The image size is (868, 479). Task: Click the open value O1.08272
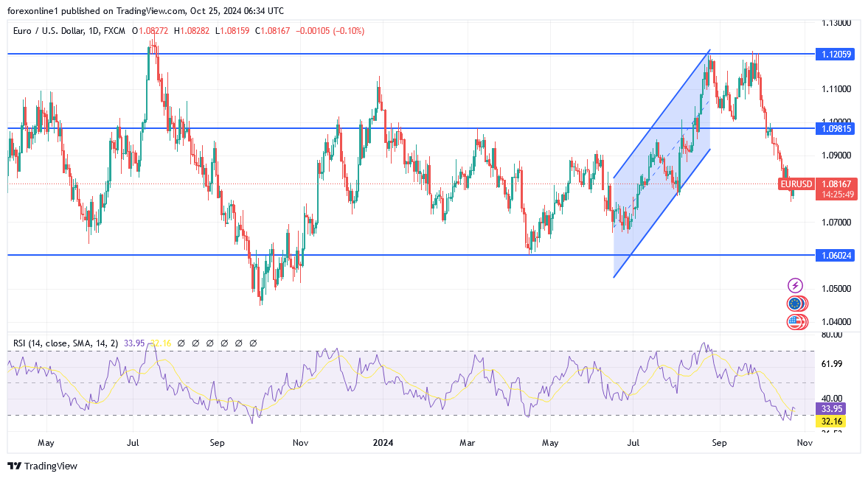click(x=150, y=31)
